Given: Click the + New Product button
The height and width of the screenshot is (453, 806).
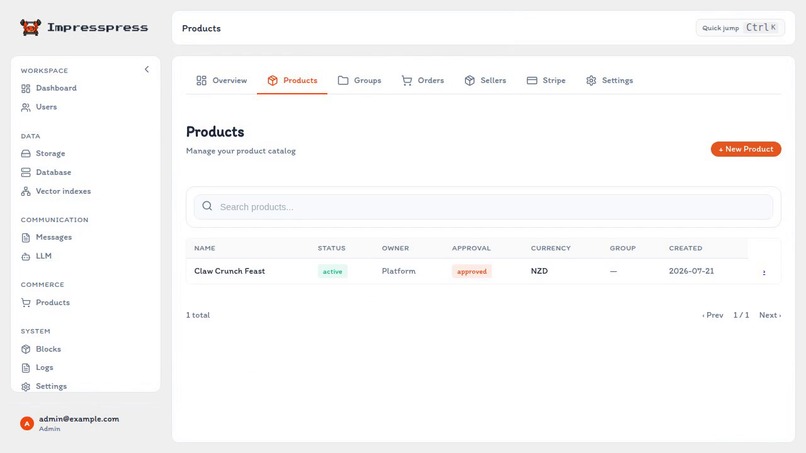Looking at the screenshot, I should pyautogui.click(x=746, y=149).
